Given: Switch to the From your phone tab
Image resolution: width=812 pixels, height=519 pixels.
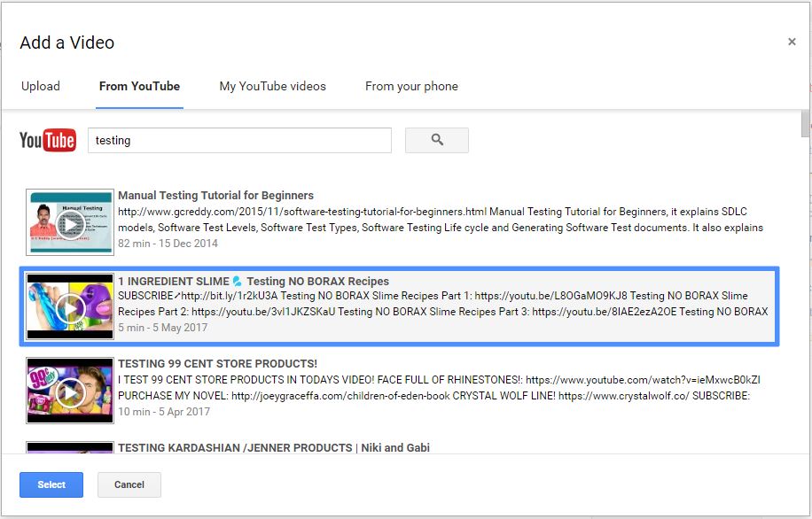Looking at the screenshot, I should (411, 86).
